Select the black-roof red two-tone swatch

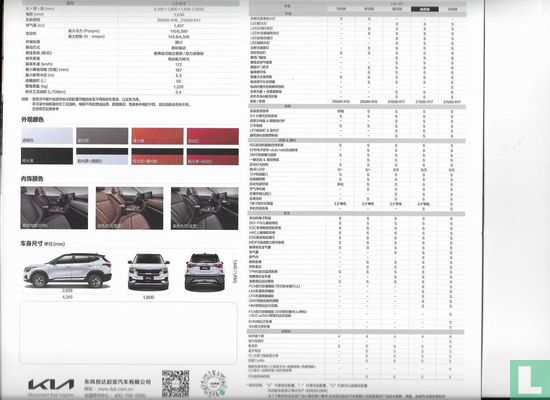213,156
